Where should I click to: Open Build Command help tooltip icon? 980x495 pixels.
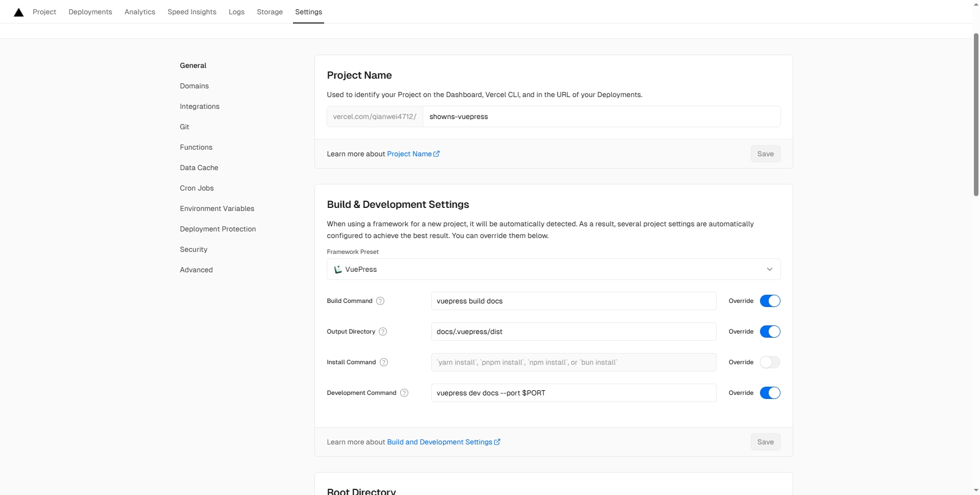click(x=380, y=301)
